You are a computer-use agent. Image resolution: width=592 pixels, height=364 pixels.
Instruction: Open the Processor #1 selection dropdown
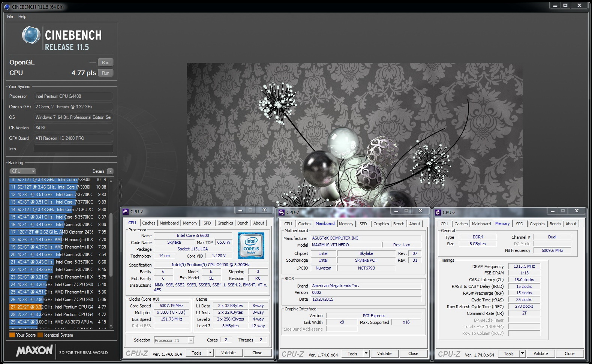pos(174,340)
